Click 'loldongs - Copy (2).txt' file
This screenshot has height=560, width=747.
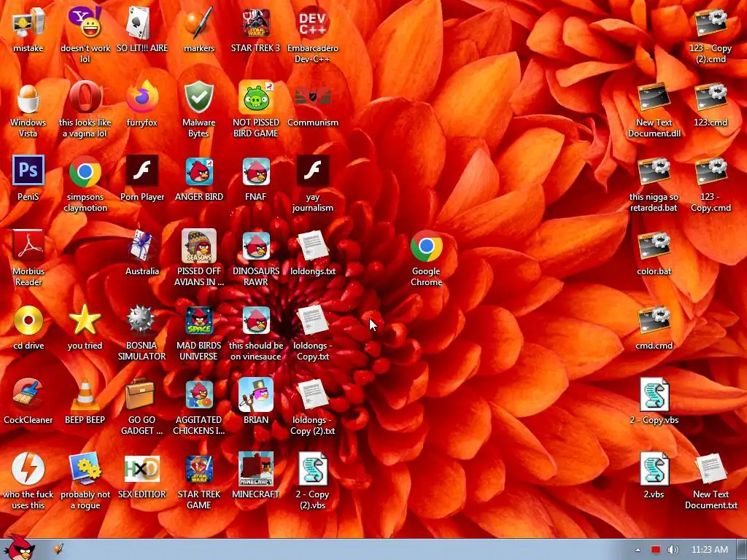pyautogui.click(x=312, y=394)
